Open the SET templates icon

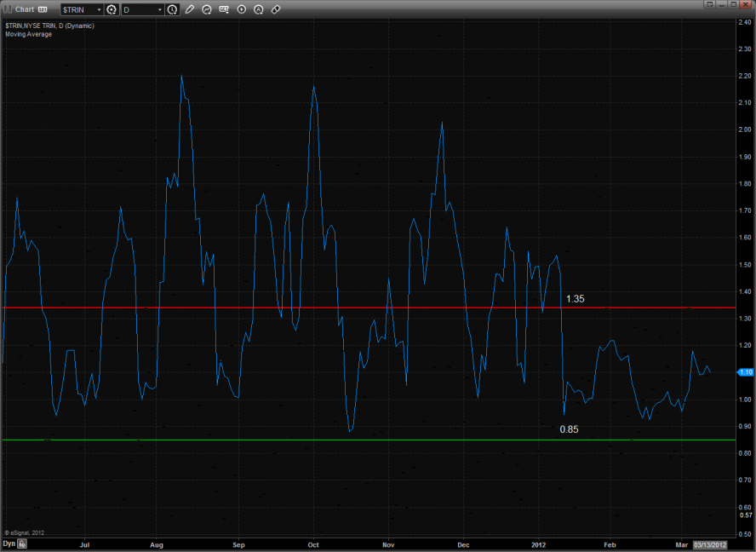[225, 9]
